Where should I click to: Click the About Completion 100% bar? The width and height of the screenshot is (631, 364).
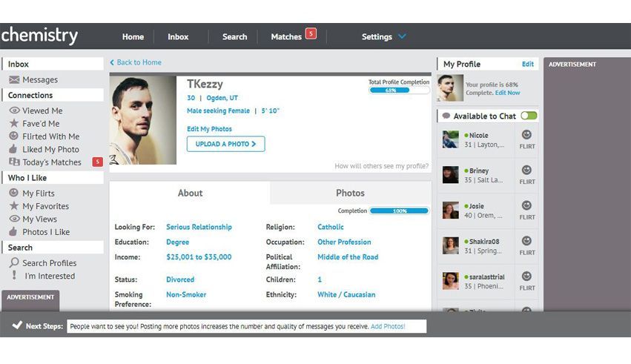click(399, 211)
